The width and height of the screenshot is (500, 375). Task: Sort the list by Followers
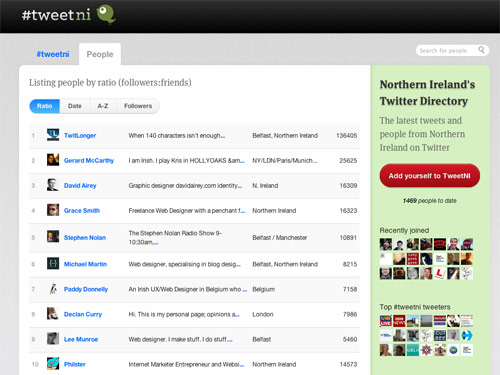pyautogui.click(x=138, y=106)
